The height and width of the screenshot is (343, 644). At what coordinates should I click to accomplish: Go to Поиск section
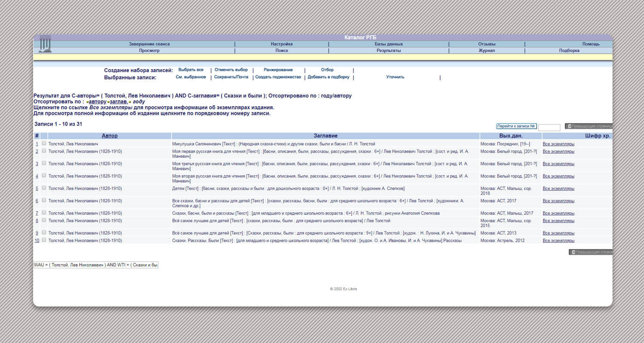tap(282, 51)
